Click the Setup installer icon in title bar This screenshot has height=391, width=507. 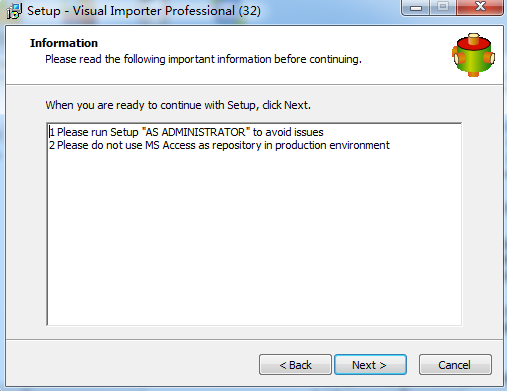pyautogui.click(x=14, y=11)
